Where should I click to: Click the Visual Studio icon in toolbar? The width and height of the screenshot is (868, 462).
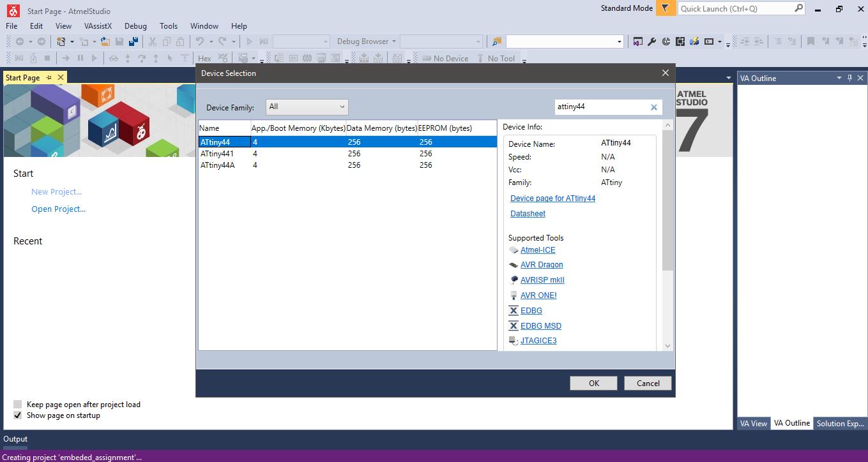coord(637,41)
